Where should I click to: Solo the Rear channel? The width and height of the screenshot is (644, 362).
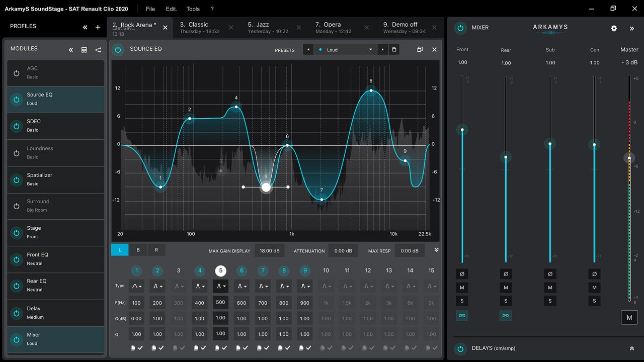point(506,301)
